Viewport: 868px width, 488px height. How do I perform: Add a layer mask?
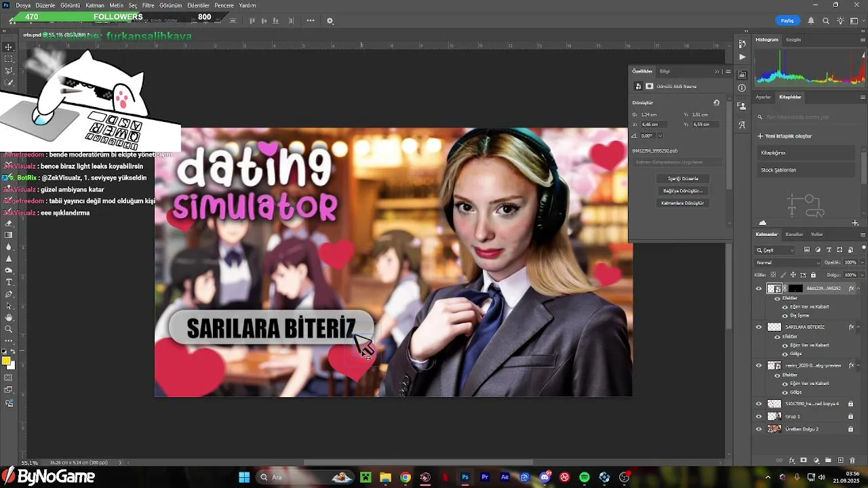coord(804,460)
